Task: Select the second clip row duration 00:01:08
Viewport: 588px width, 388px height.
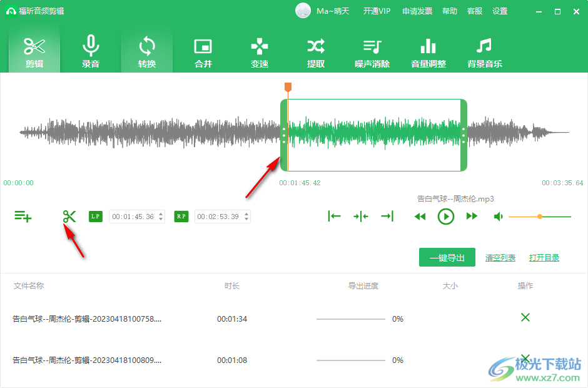Action: tap(232, 360)
